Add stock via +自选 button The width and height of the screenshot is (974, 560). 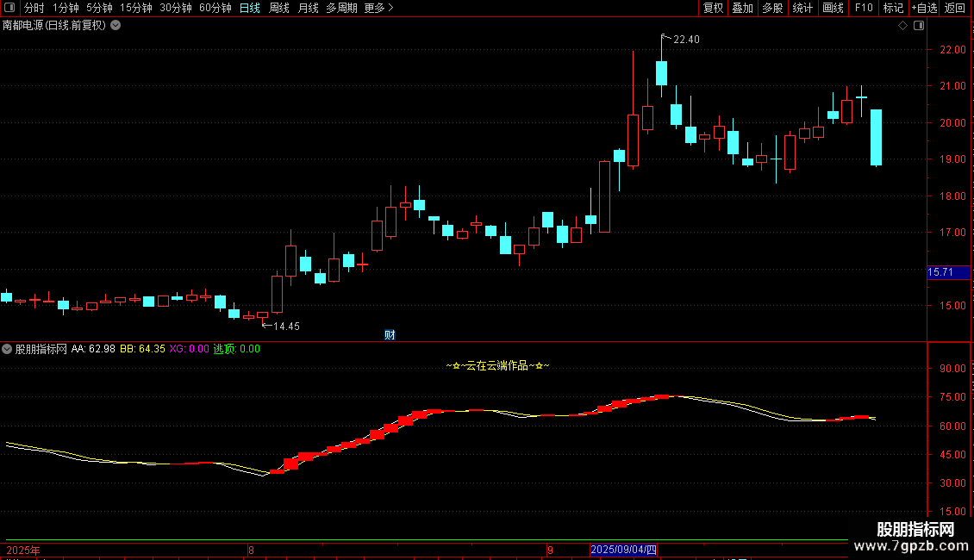[x=924, y=8]
